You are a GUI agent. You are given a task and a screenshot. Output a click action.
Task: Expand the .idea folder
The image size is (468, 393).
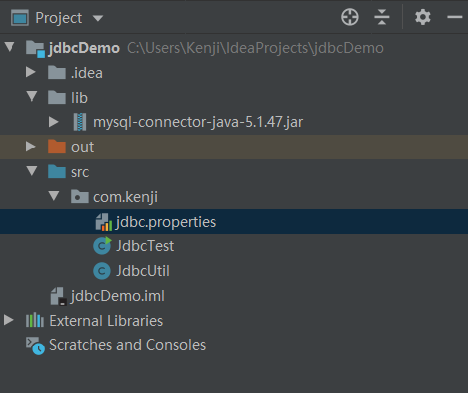[31, 72]
